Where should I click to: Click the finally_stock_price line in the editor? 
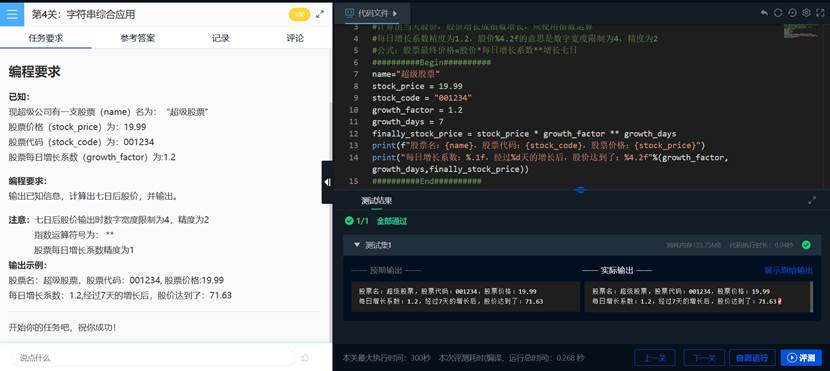tap(524, 134)
